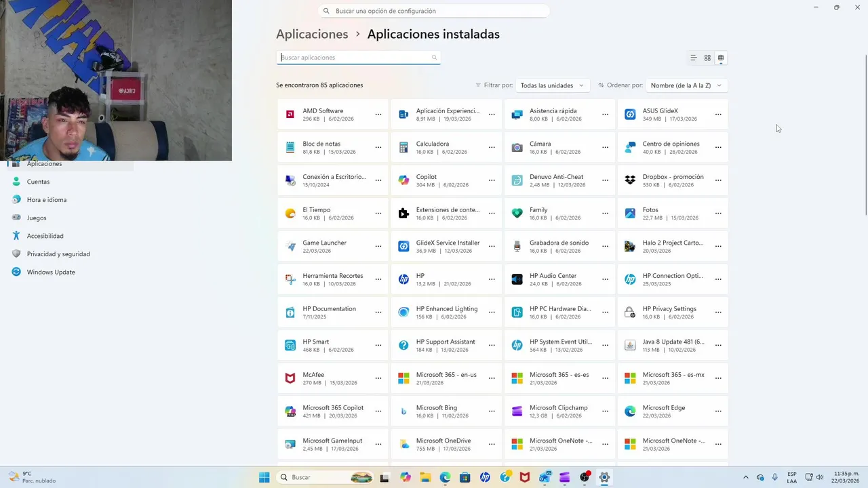Image resolution: width=868 pixels, height=488 pixels.
Task: Open the Ordenar por Nombre dropdown
Action: [687, 85]
